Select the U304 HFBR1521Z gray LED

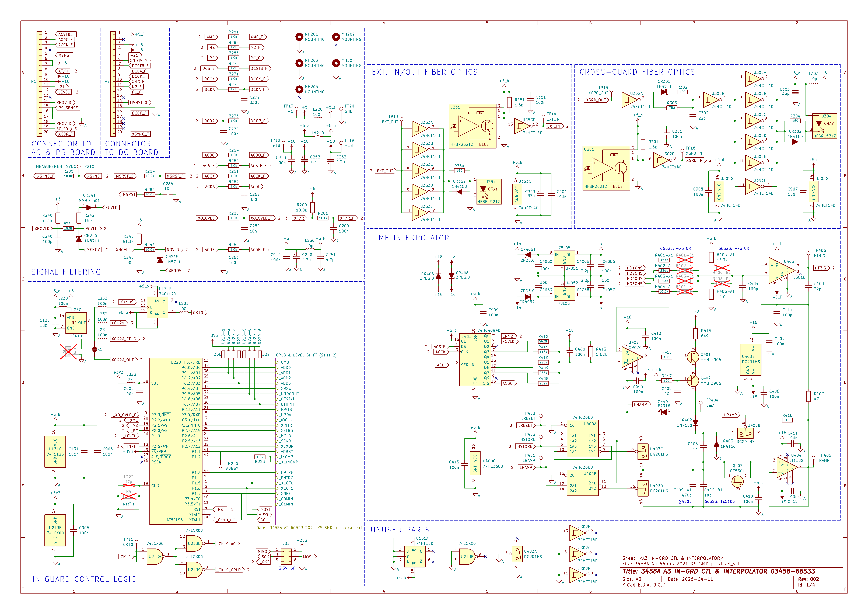[x=825, y=126]
